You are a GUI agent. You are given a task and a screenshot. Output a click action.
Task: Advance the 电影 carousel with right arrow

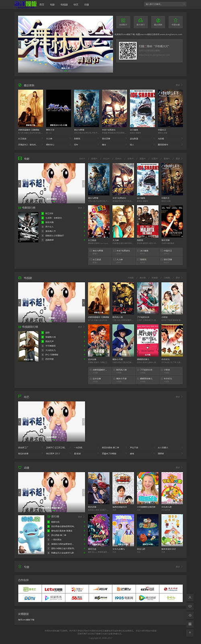(x=84, y=183)
